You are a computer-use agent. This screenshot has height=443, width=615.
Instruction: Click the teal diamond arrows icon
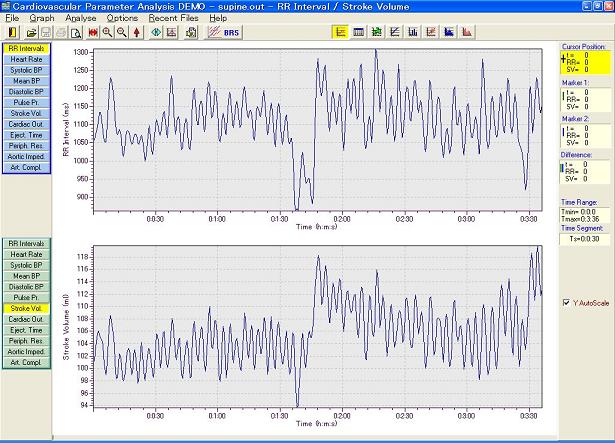[156, 33]
